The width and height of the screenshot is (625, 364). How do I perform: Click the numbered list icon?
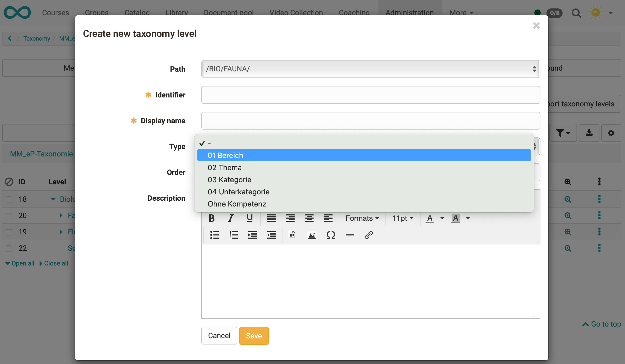(233, 235)
